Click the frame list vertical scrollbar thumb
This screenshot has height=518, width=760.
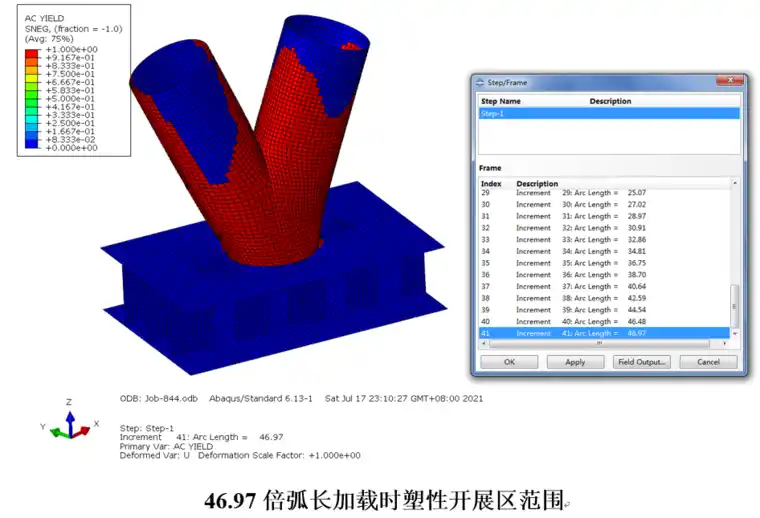(x=735, y=306)
